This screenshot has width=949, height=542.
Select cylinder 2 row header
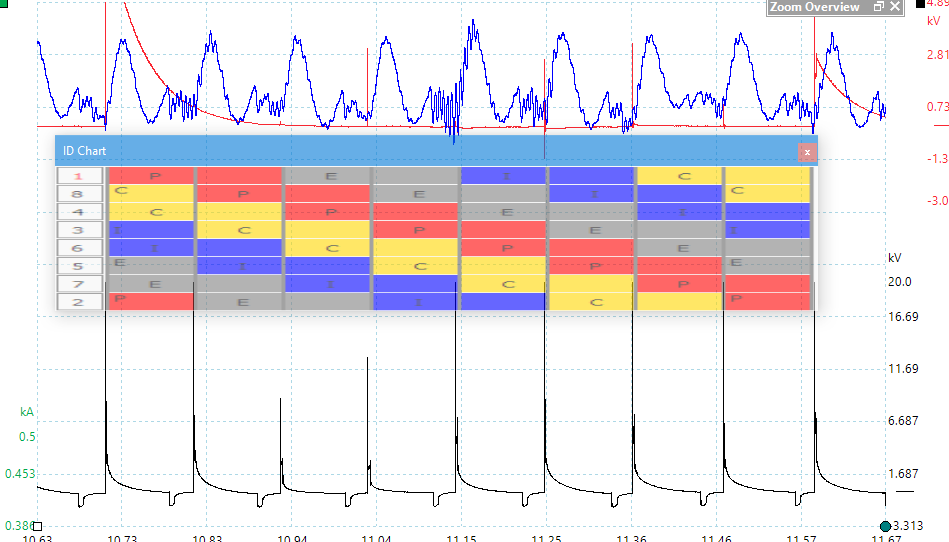coord(79,302)
